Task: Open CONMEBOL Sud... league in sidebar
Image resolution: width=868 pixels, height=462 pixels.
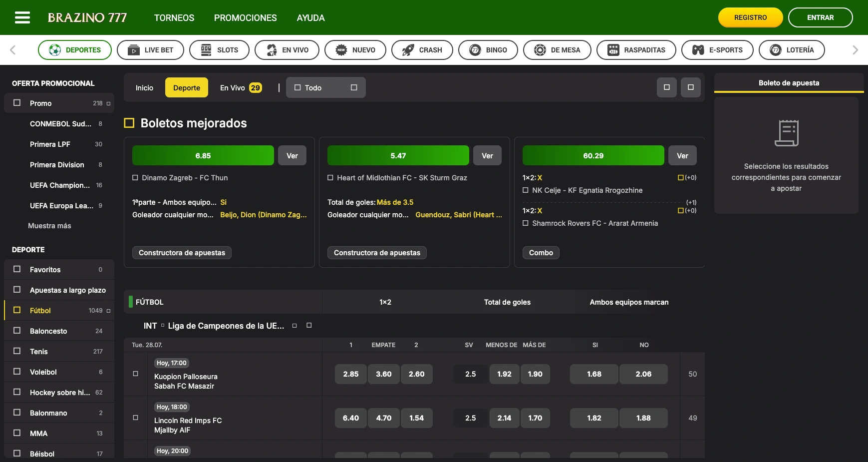Action: 59,124
